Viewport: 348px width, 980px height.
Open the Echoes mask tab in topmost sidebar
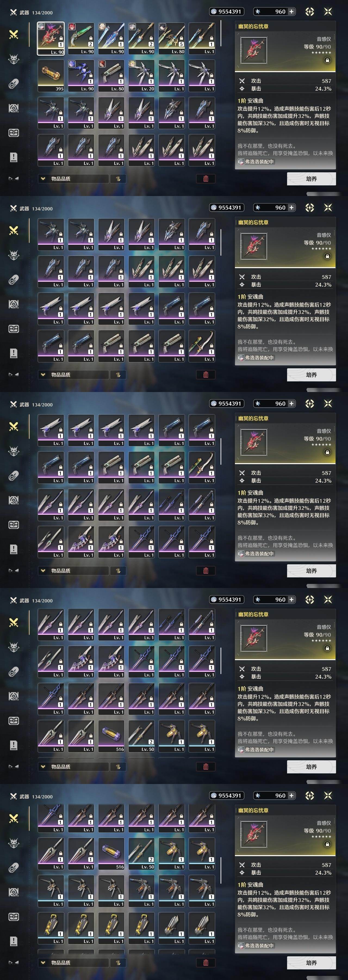click(14, 59)
